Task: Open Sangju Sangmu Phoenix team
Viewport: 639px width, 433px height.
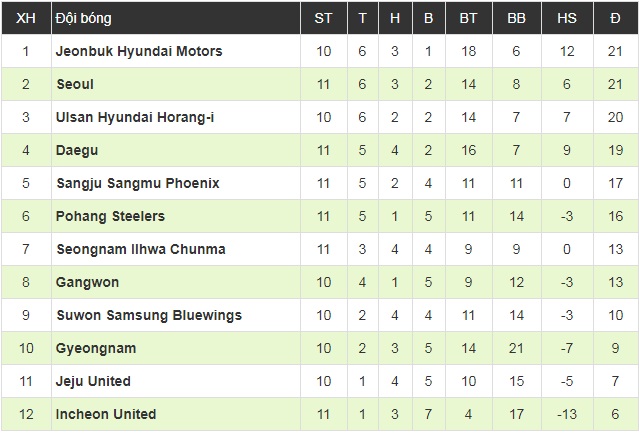Action: click(138, 183)
